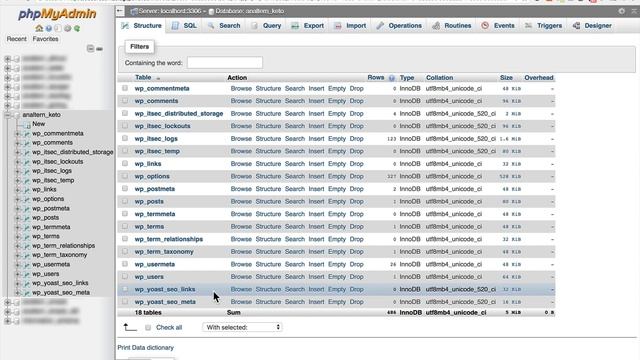Screen dimensions: 640x360
Task: Click Empty link for wp_itsec_logs
Action: [337, 139]
